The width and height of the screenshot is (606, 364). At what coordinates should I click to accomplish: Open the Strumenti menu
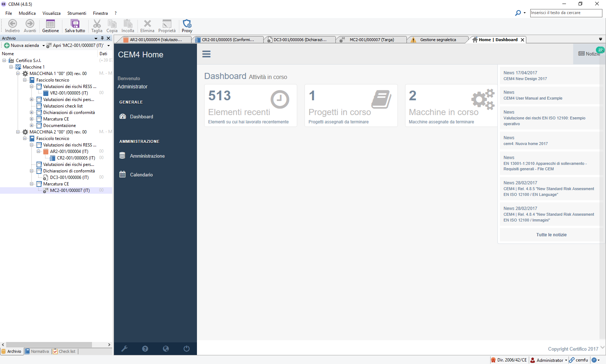click(x=76, y=13)
